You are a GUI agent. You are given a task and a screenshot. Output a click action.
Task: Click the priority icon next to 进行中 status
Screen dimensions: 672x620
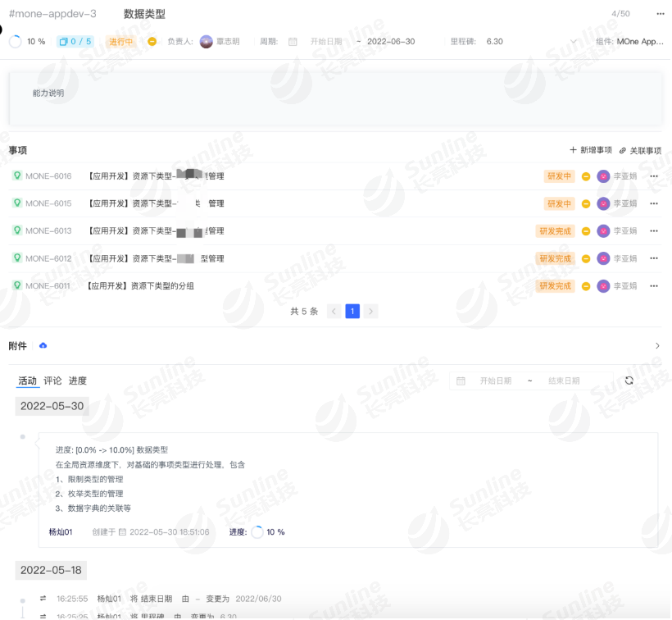click(x=152, y=42)
